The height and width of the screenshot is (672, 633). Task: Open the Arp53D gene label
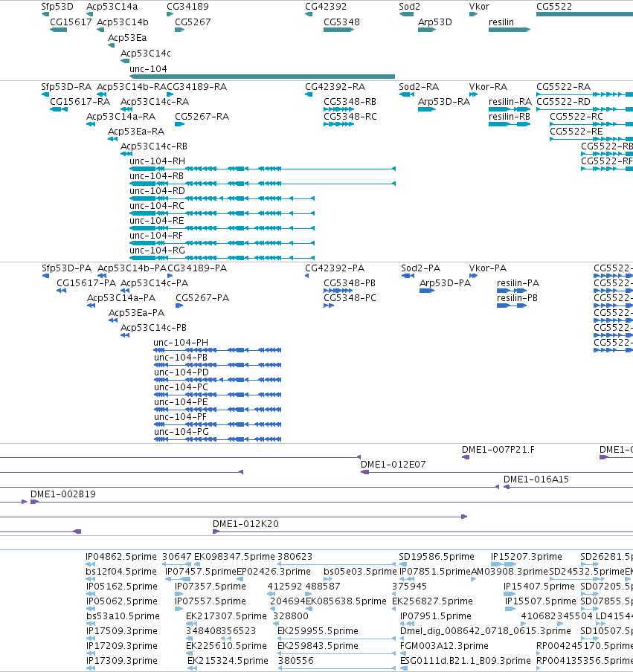click(435, 22)
